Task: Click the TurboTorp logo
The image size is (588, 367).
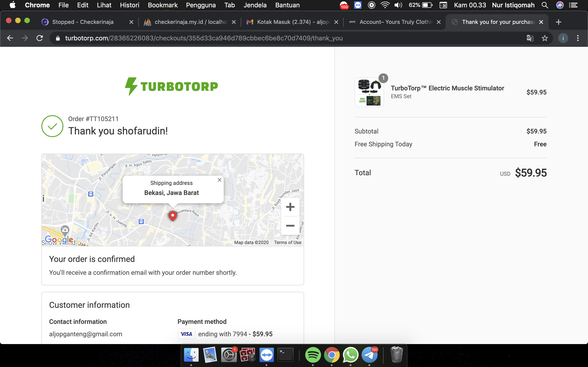Action: coord(172,86)
